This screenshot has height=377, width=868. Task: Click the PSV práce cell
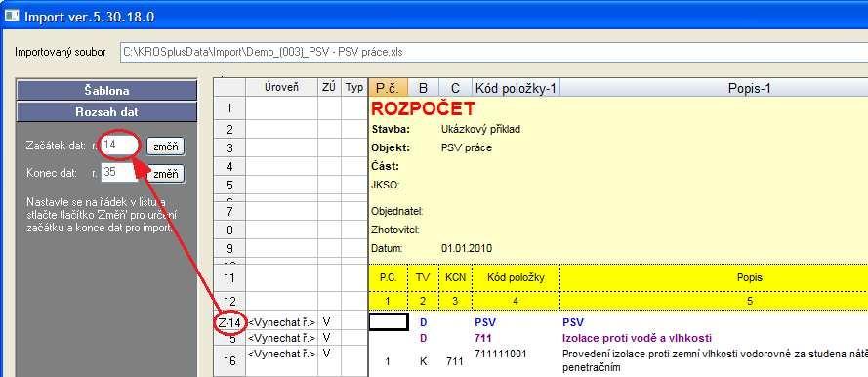pos(466,147)
